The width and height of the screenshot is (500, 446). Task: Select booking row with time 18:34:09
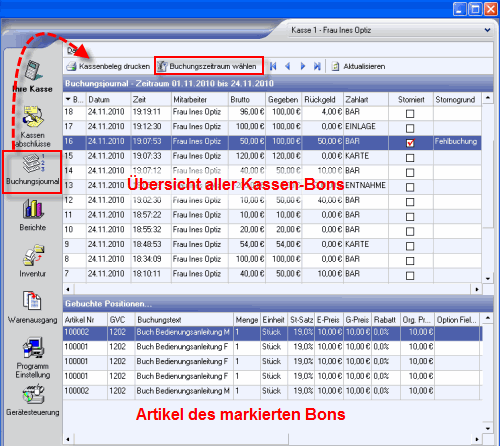click(272, 260)
